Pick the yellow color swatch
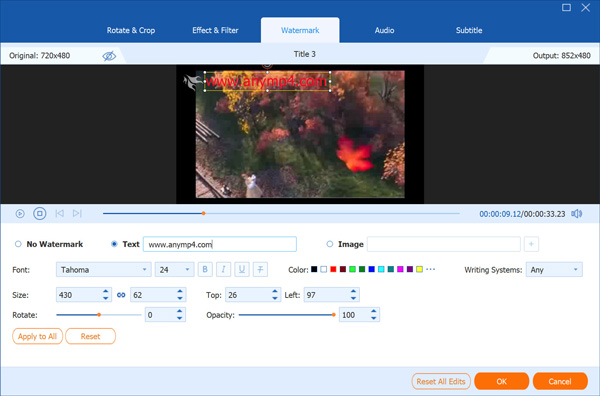600x396 pixels. click(x=419, y=269)
